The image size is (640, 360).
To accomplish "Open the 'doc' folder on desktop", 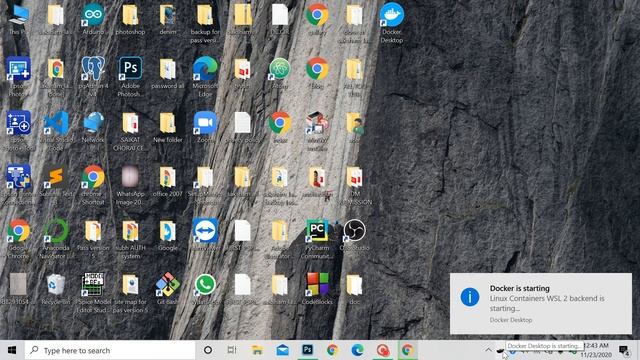I will point(354,289).
